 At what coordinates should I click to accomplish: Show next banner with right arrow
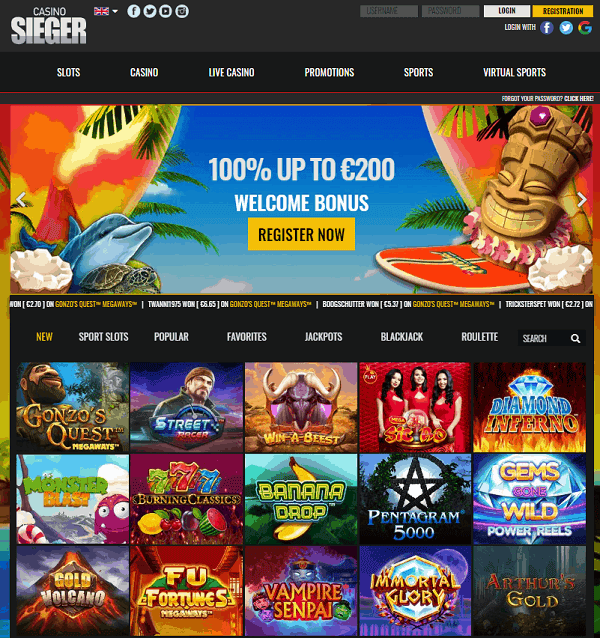pyautogui.click(x=582, y=199)
